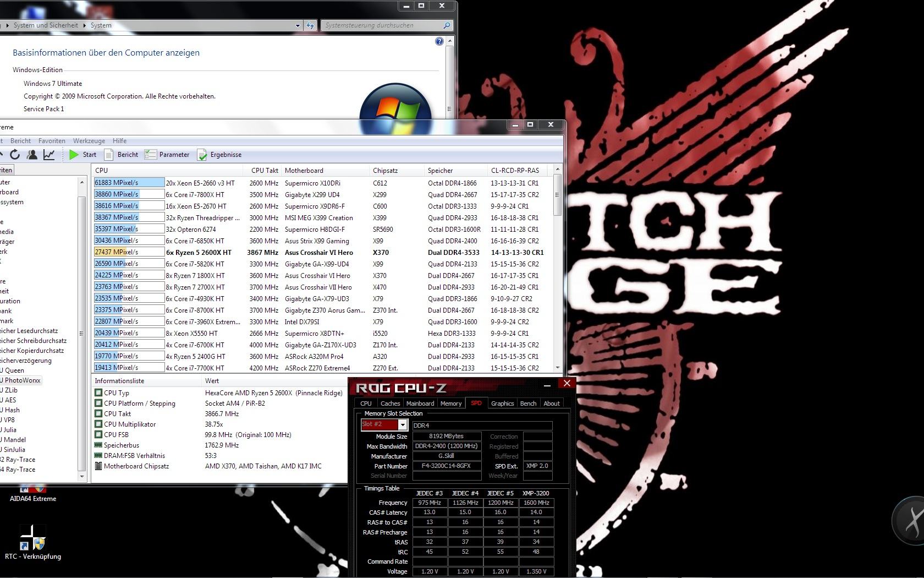
Task: Select the Speicher Lesedurchsatz benchmark in left tree
Action: (x=29, y=331)
